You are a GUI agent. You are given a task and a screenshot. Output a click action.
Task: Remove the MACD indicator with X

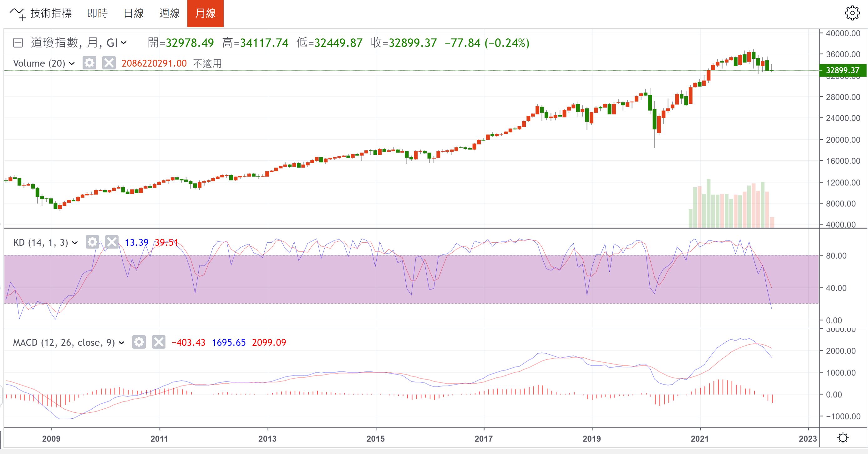(x=158, y=342)
